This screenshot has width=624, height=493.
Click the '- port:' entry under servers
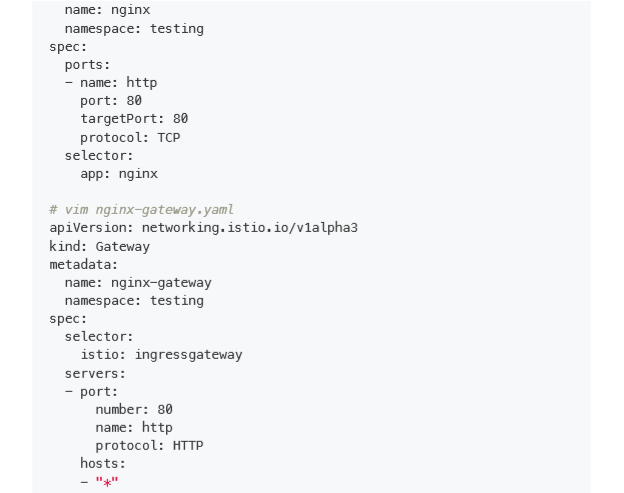click(91, 392)
